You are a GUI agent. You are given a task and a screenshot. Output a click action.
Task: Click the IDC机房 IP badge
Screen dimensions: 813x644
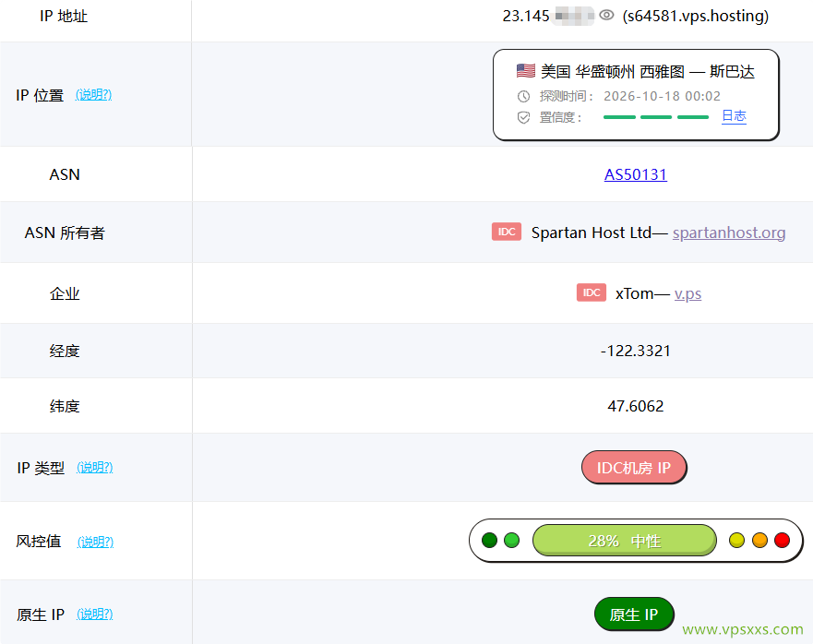tap(634, 468)
